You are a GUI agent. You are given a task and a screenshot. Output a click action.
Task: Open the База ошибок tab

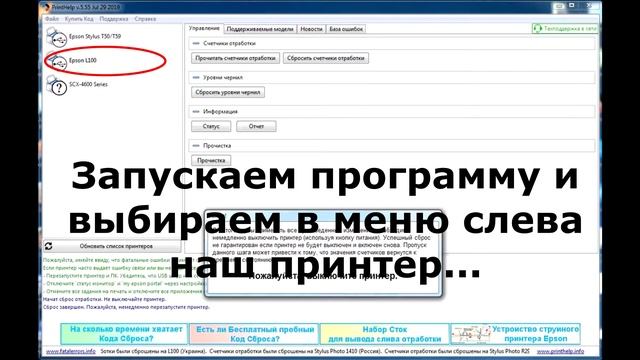tap(346, 29)
